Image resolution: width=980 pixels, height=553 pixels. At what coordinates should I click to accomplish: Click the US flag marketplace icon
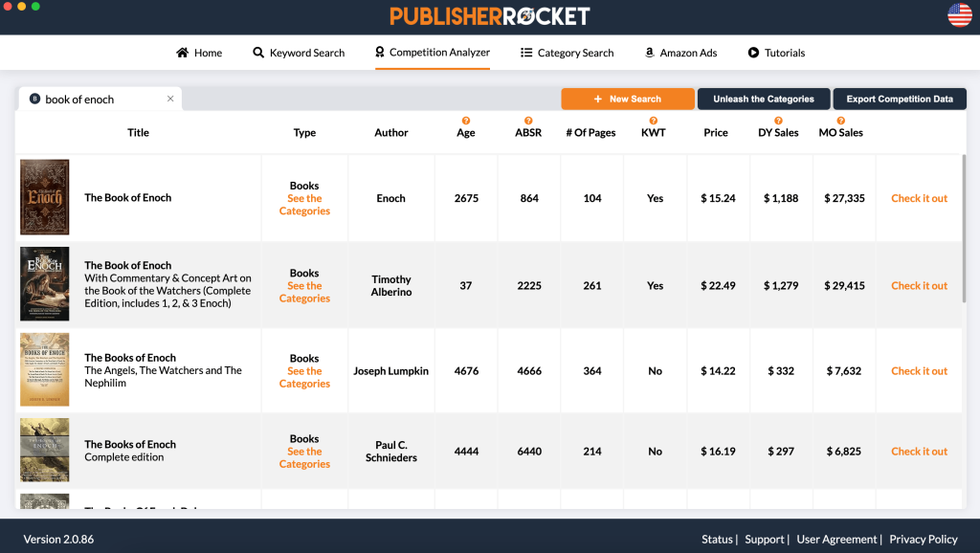959,15
